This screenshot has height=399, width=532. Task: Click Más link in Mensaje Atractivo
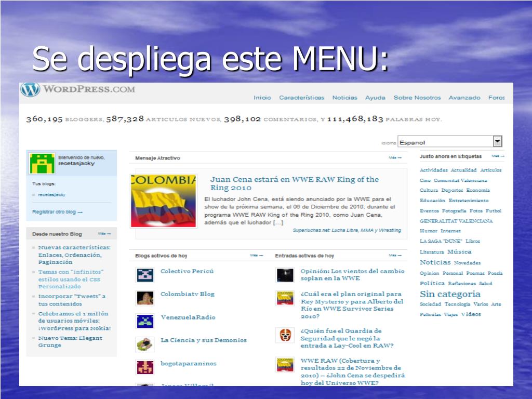coord(395,158)
